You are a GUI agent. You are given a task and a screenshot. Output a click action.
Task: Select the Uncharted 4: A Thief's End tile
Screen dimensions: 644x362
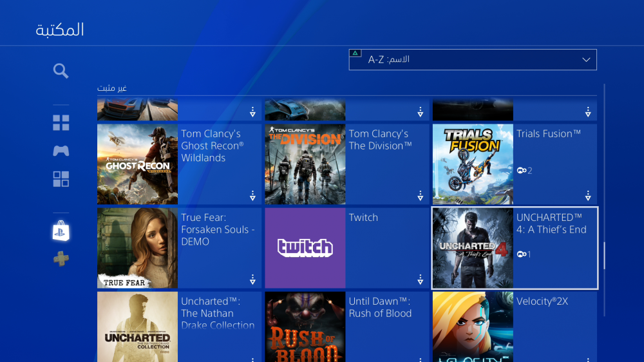pyautogui.click(x=515, y=248)
